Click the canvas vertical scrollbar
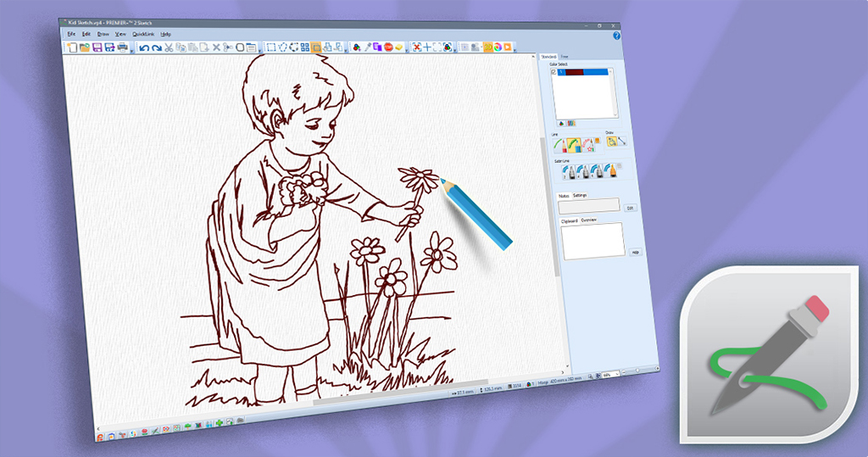Screen dimensions: 868x457 pyautogui.click(x=550, y=205)
